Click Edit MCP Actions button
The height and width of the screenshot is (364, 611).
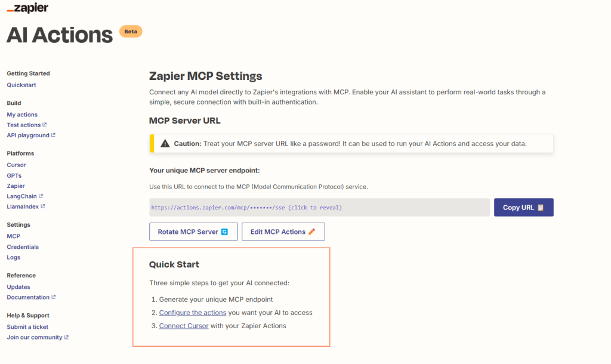pyautogui.click(x=283, y=232)
